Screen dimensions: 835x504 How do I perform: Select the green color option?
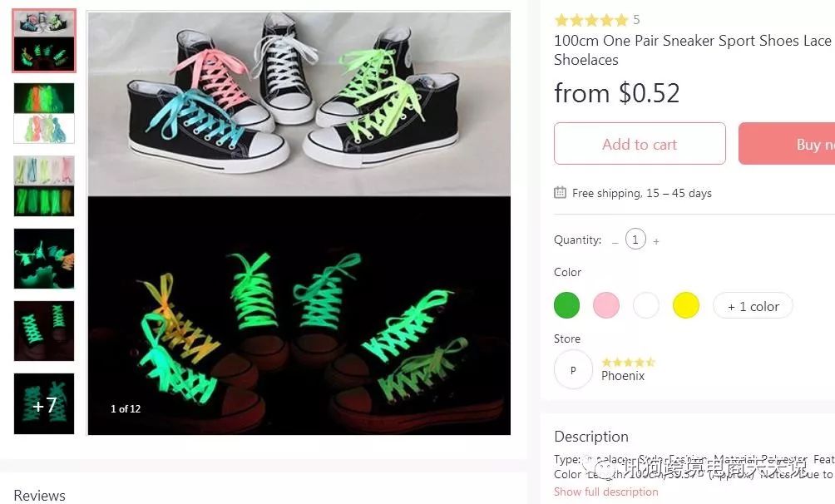566,305
